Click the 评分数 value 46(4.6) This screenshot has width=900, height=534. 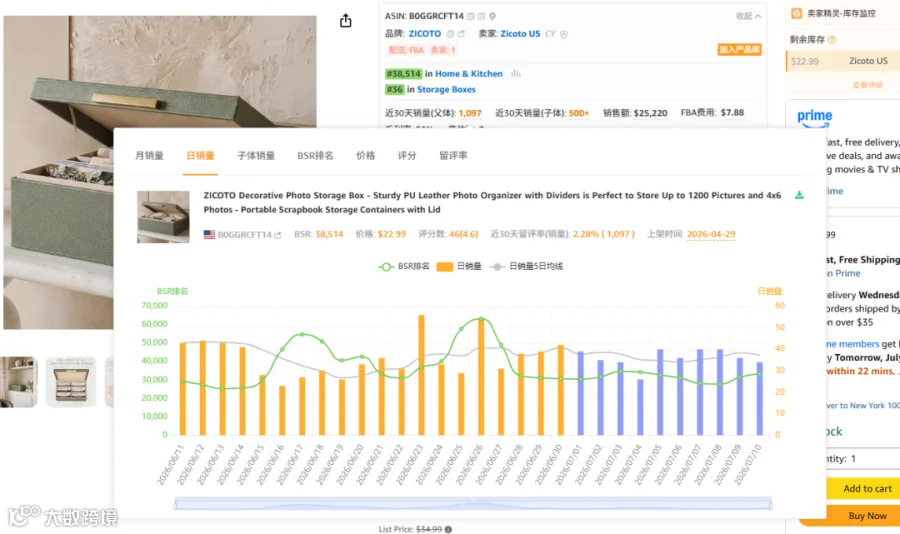pyautogui.click(x=464, y=234)
